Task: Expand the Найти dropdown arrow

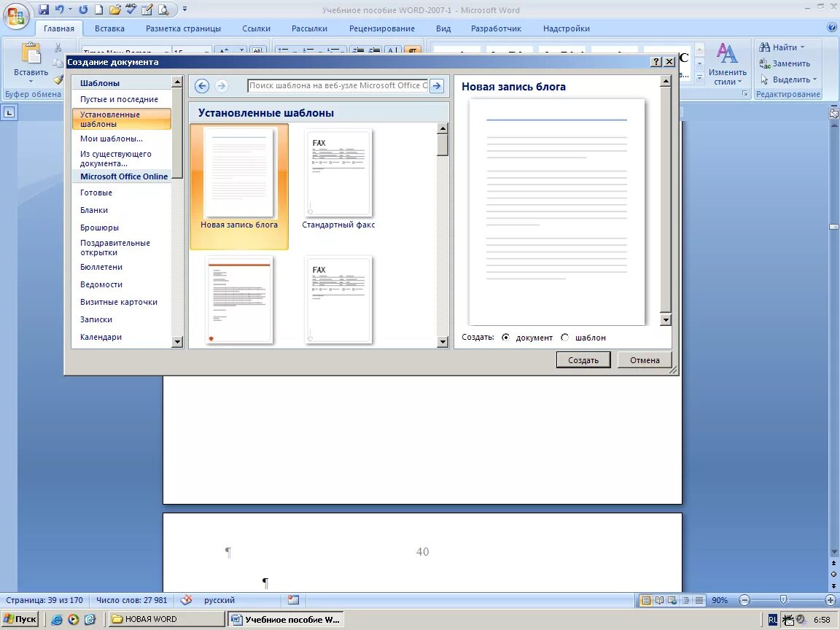Action: click(803, 47)
